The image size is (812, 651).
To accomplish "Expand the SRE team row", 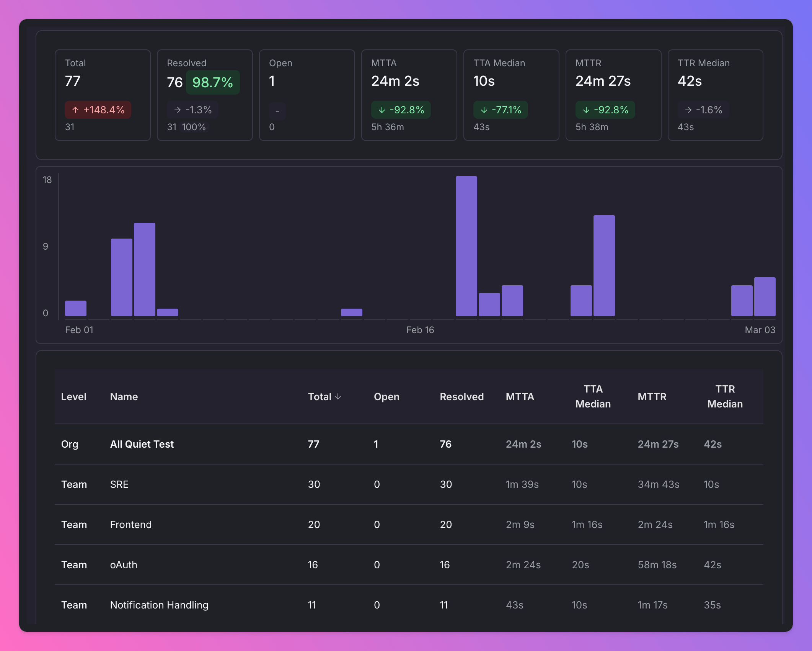I will [119, 484].
